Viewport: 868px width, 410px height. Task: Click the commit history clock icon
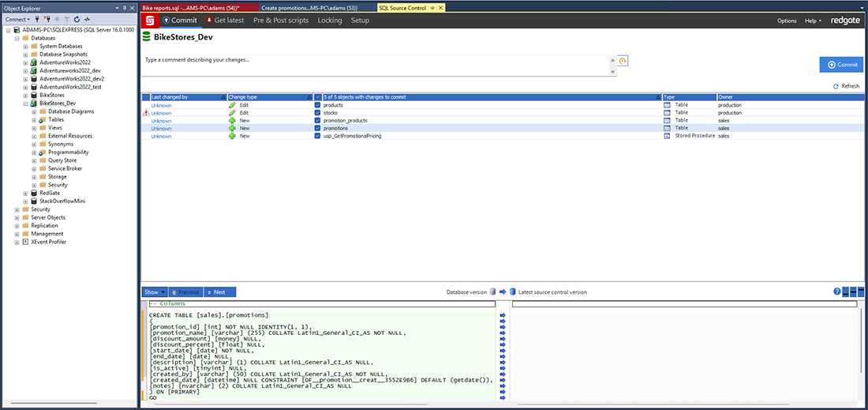[623, 62]
